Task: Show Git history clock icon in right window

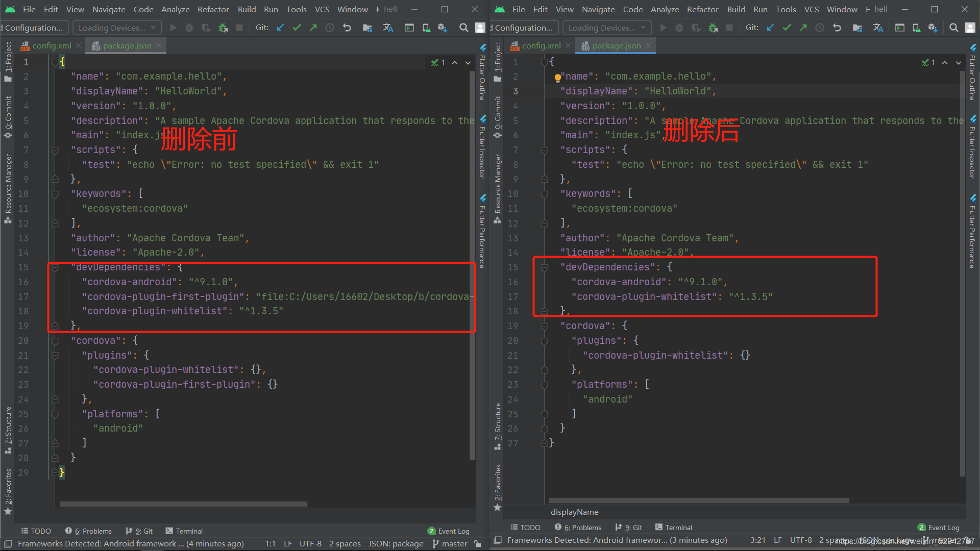Action: point(820,28)
